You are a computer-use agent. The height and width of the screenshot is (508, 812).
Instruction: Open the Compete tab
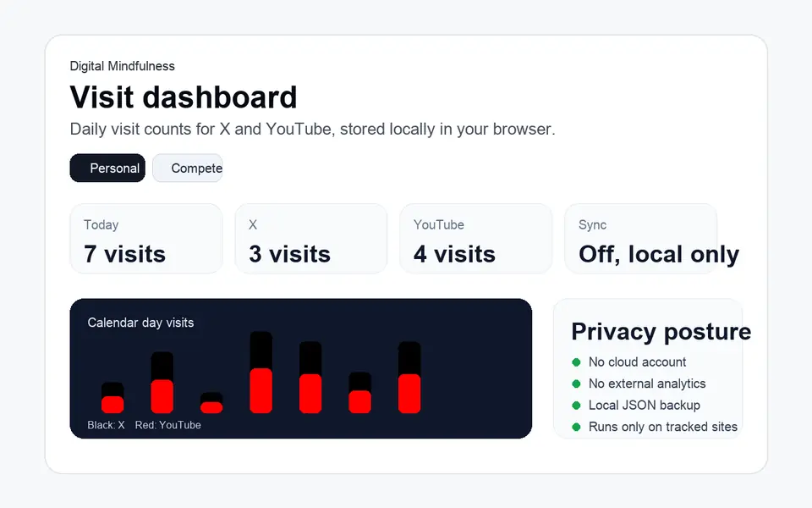[x=188, y=168]
